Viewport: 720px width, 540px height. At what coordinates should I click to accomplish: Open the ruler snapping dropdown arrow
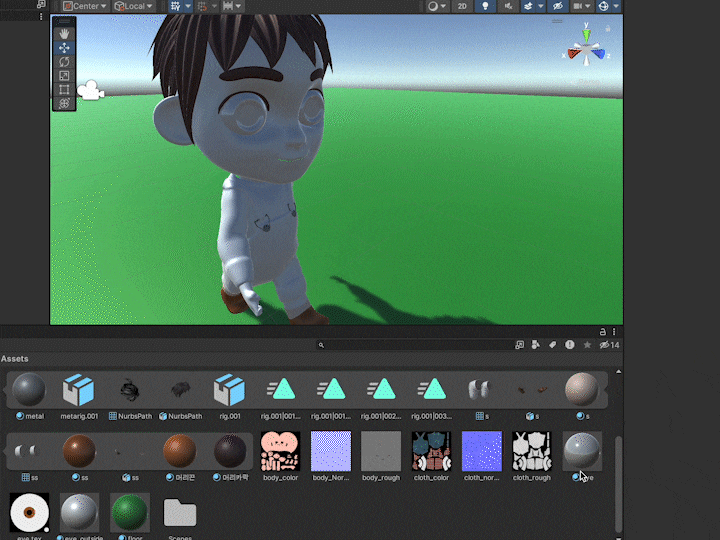tap(238, 6)
